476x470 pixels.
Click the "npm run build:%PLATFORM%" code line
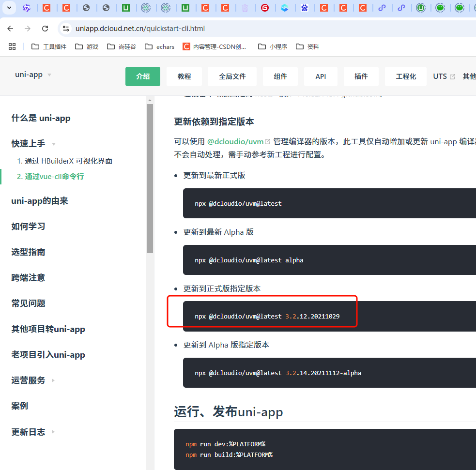click(x=229, y=455)
